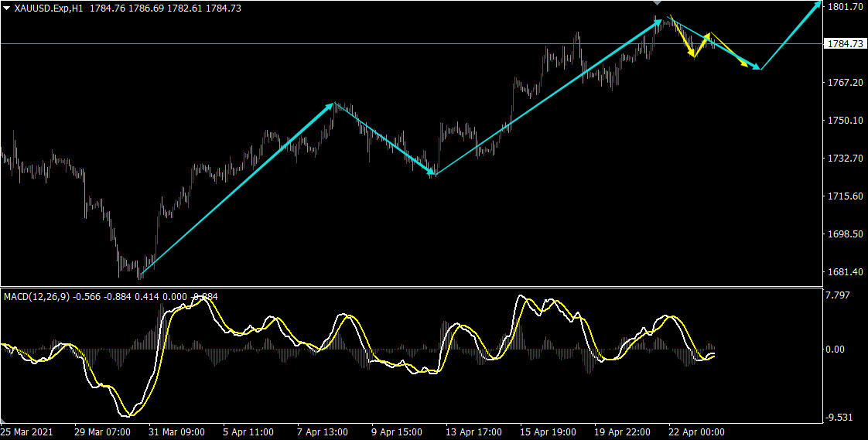The width and height of the screenshot is (868, 440).
Task: Click the gray chart shift marker at top
Action: click(658, 4)
